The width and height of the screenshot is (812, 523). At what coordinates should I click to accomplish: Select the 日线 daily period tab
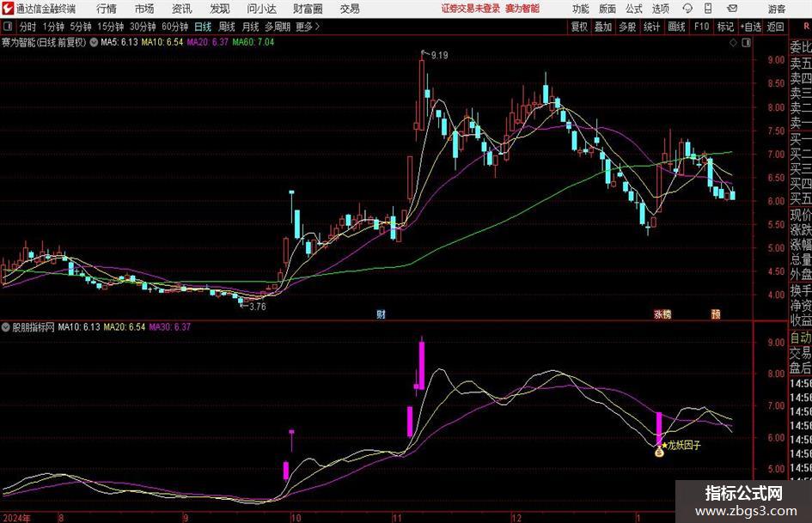tap(203, 27)
